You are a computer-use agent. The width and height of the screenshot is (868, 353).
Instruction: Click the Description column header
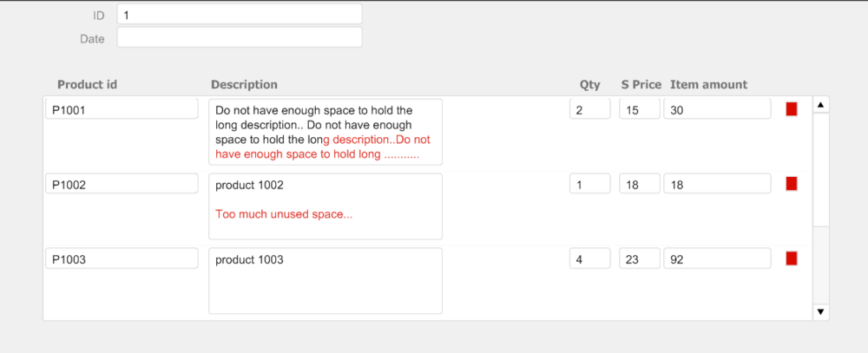tap(244, 85)
